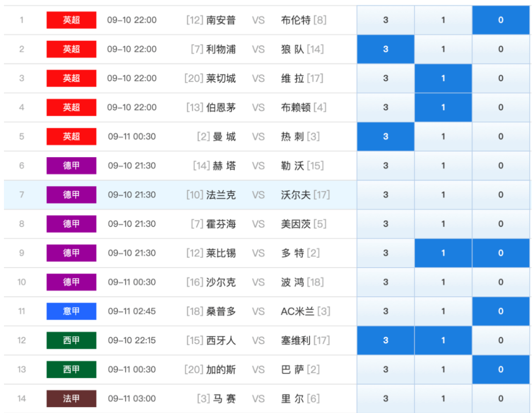Choose 3 for 伯恩茅 vs 布赖顿
The image size is (532, 413).
coord(386,107)
